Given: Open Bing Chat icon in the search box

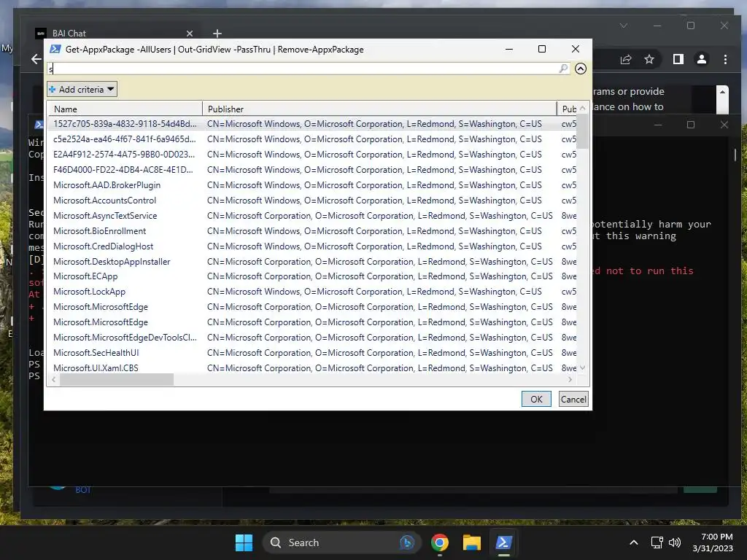Looking at the screenshot, I should [x=407, y=542].
